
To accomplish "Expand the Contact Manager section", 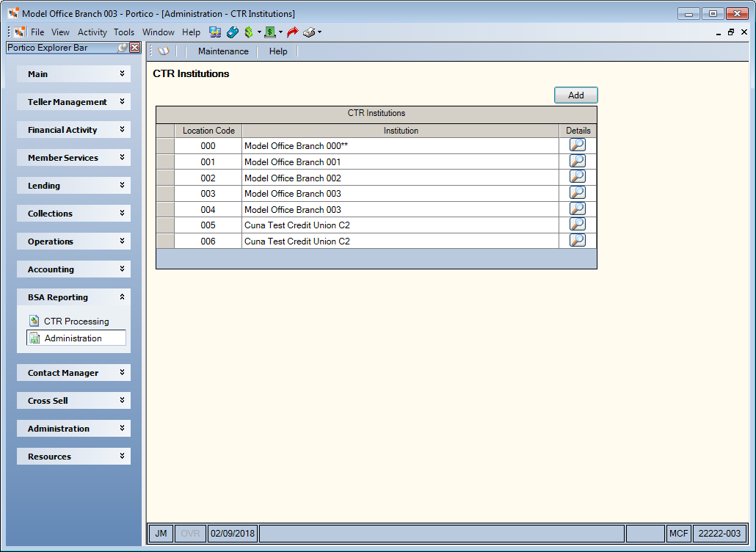I will [74, 373].
